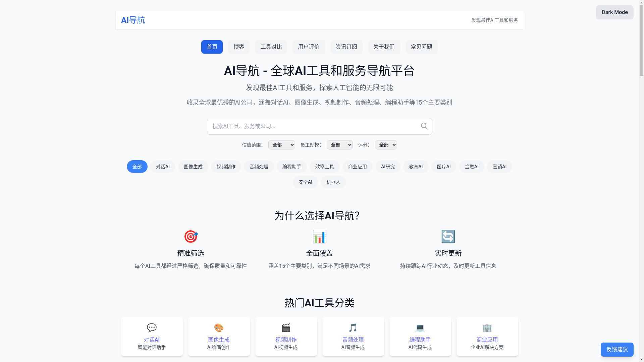Click the laptop 编程助手 icon
The width and height of the screenshot is (644, 362).
click(x=420, y=327)
